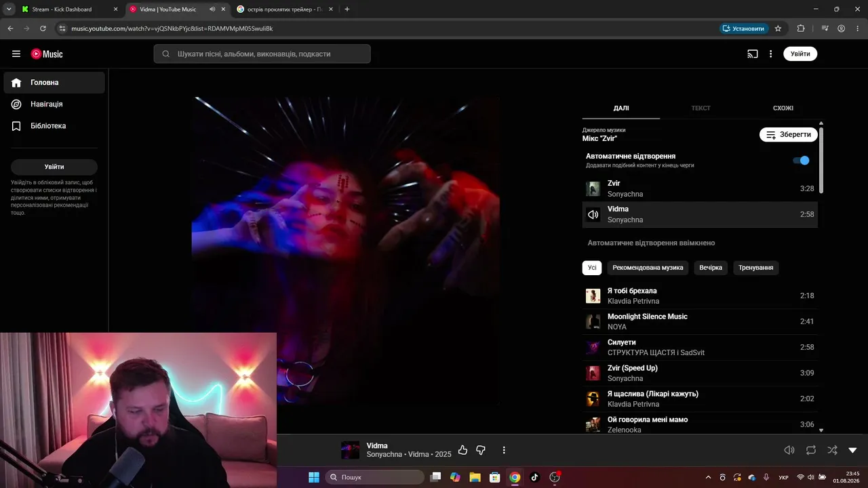Open Chrome extensions puzzle icon
The height and width of the screenshot is (488, 868).
click(801, 28)
